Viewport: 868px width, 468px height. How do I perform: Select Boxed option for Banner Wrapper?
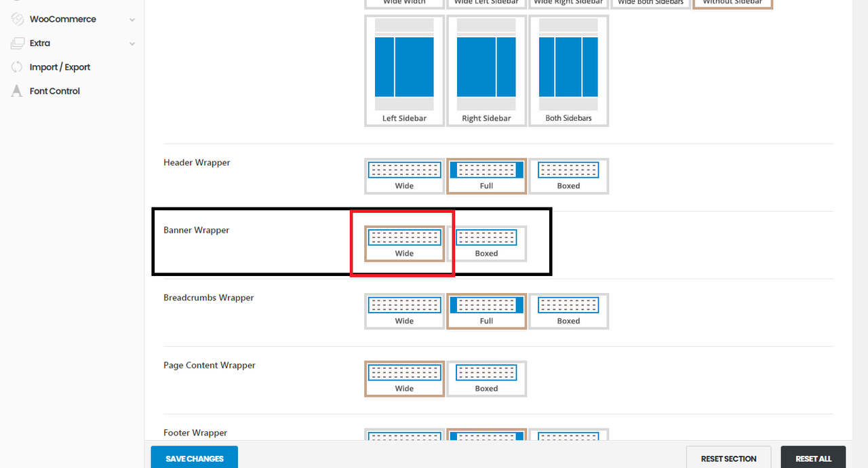click(486, 243)
